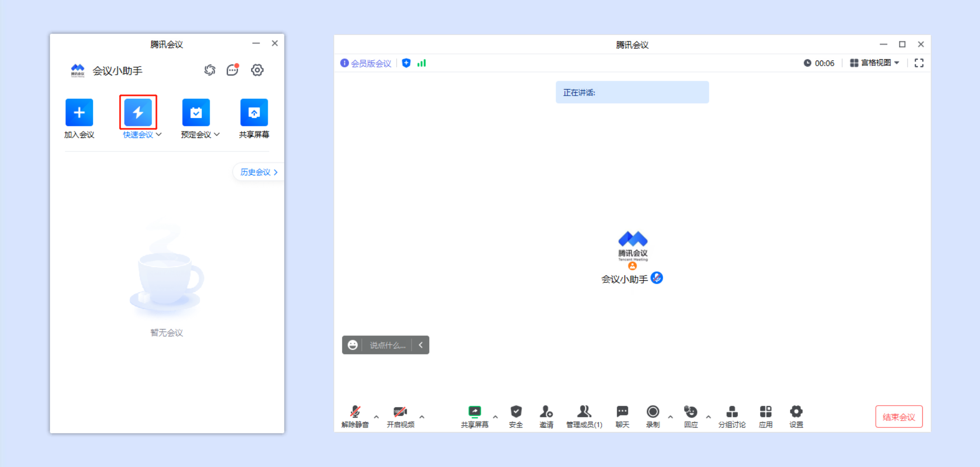The width and height of the screenshot is (980, 467).
Task: Click the 会议小助手 participant tile logo
Action: (x=632, y=247)
